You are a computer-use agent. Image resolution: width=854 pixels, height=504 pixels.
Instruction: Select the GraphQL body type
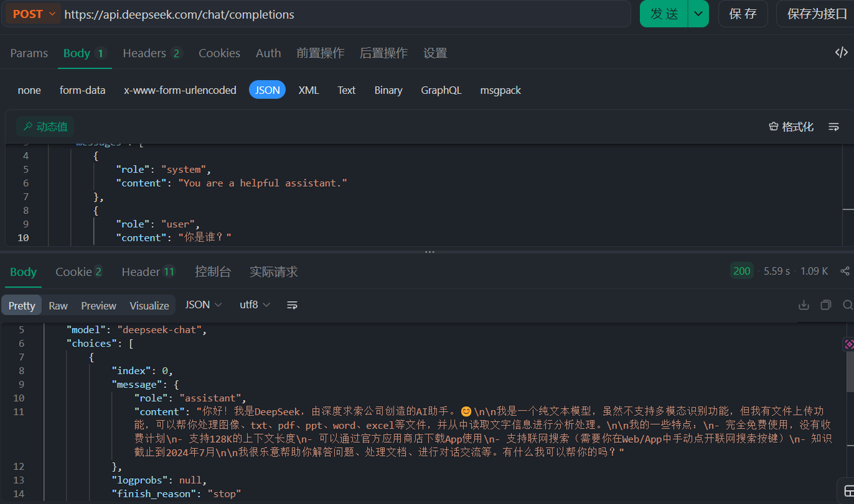point(441,90)
